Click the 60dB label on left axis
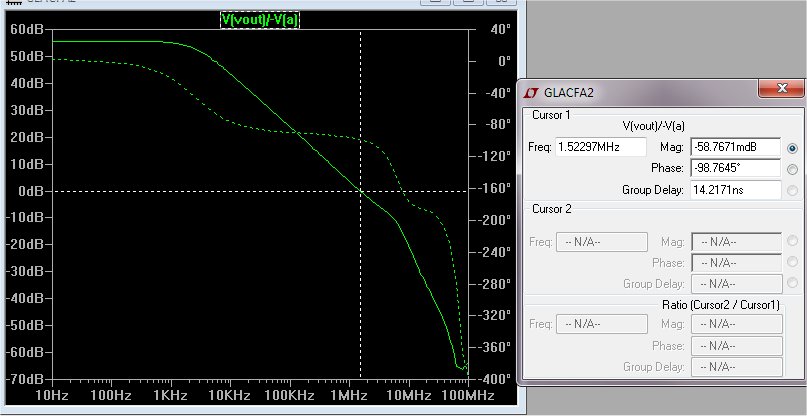 click(27, 29)
